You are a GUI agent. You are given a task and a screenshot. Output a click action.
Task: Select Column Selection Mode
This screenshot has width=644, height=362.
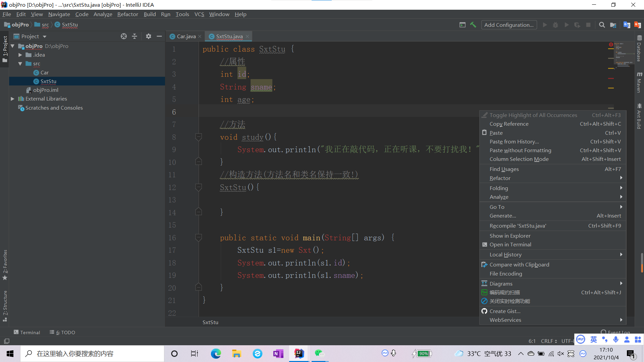point(553,159)
